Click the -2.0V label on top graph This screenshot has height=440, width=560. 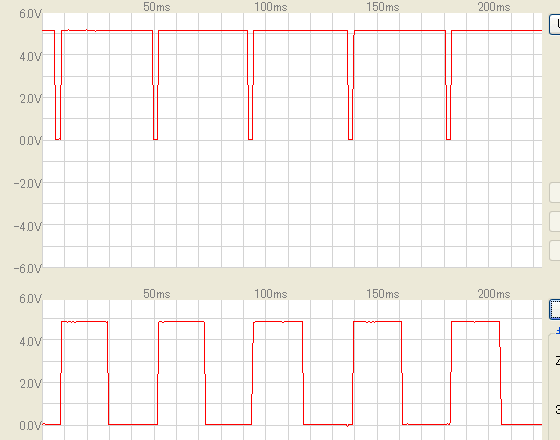[x=28, y=184]
